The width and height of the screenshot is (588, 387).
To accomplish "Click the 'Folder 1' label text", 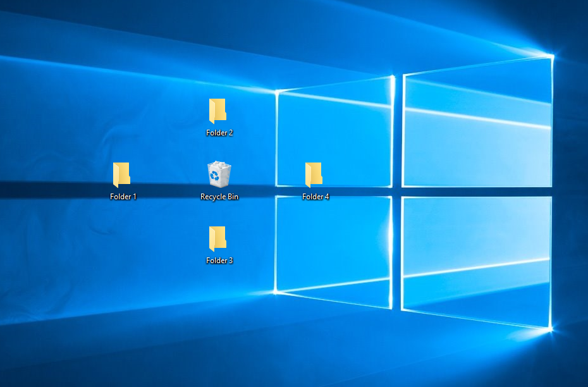I will pos(123,197).
